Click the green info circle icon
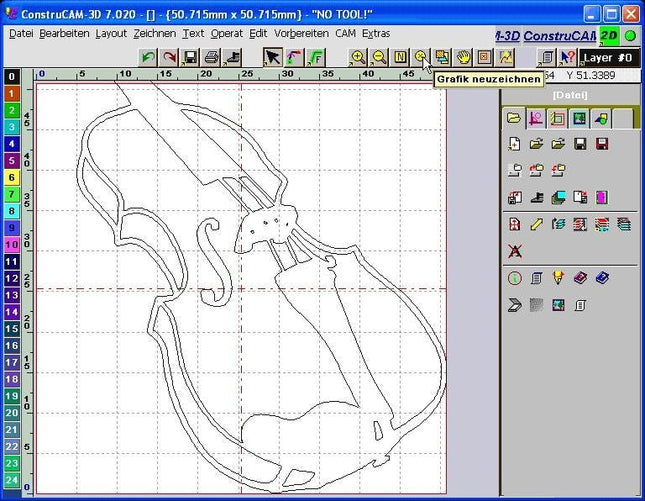 [x=515, y=278]
